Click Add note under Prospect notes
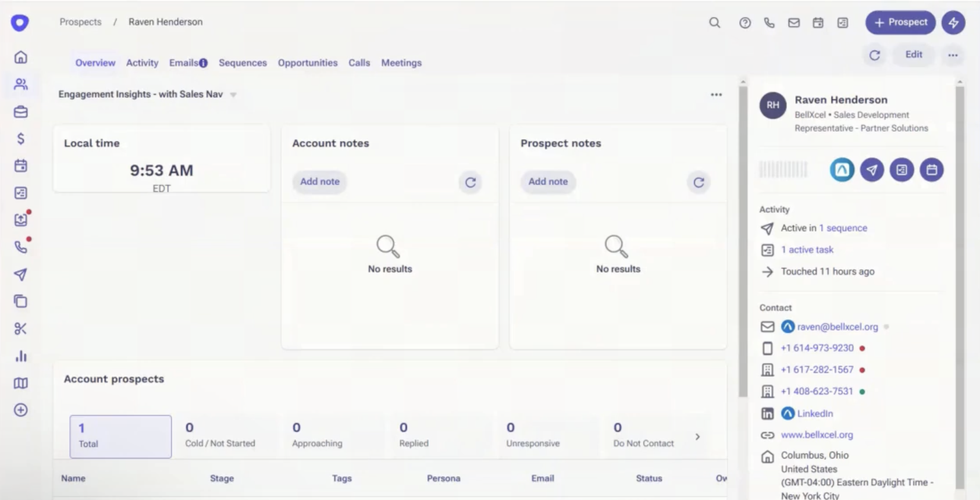This screenshot has width=980, height=500. pyautogui.click(x=548, y=182)
